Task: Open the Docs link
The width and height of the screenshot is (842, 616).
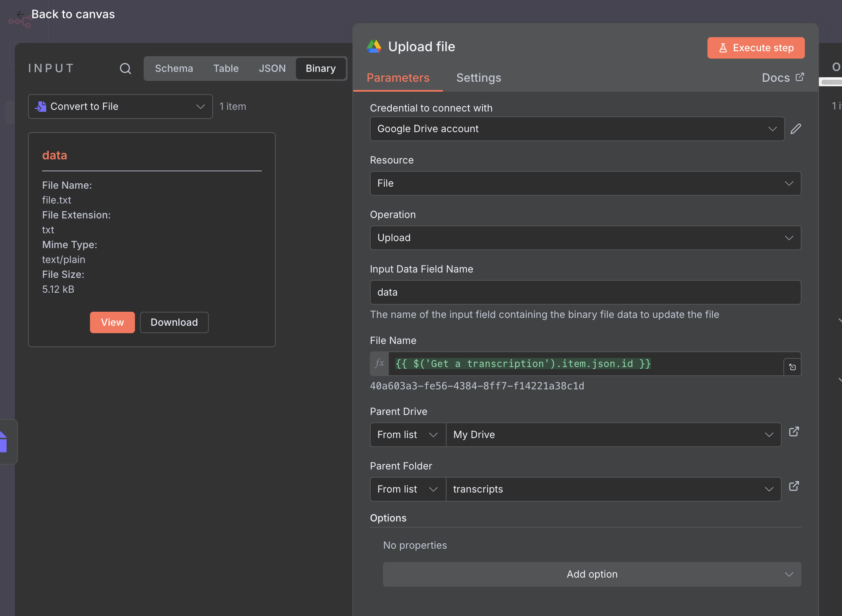Action: (782, 78)
